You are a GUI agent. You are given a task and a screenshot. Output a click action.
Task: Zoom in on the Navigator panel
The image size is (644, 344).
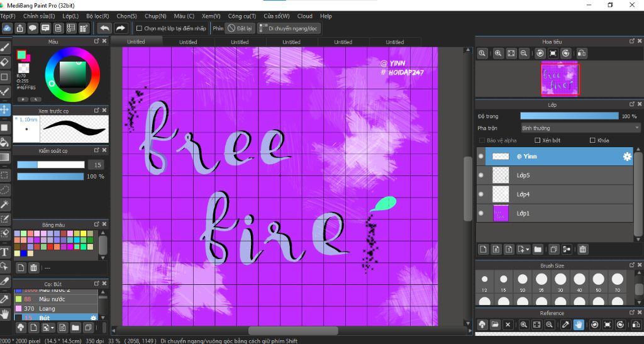click(498, 53)
